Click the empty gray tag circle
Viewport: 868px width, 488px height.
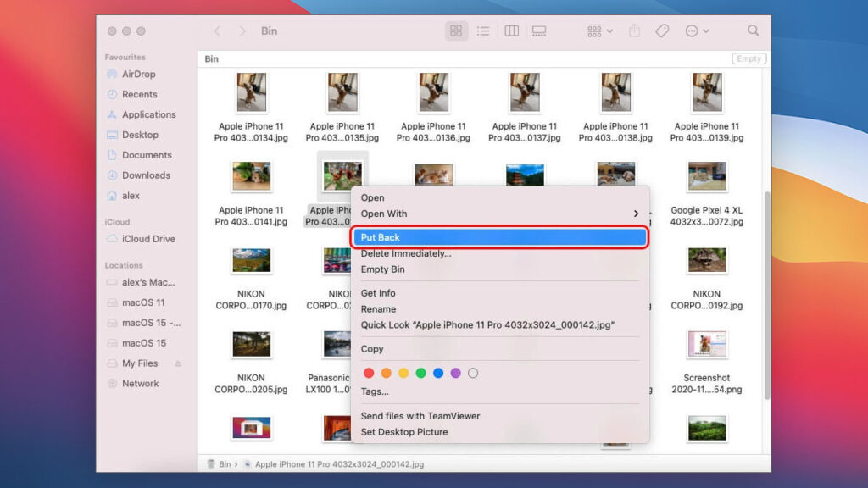473,374
